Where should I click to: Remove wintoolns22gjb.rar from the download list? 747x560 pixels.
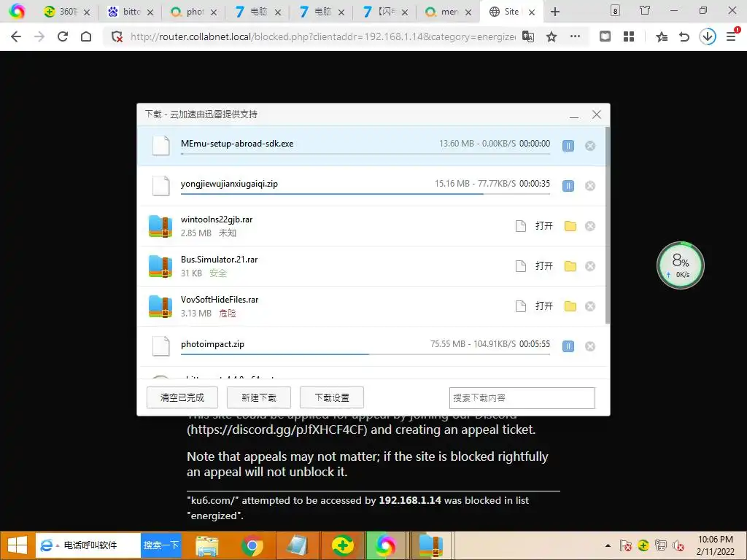point(589,226)
